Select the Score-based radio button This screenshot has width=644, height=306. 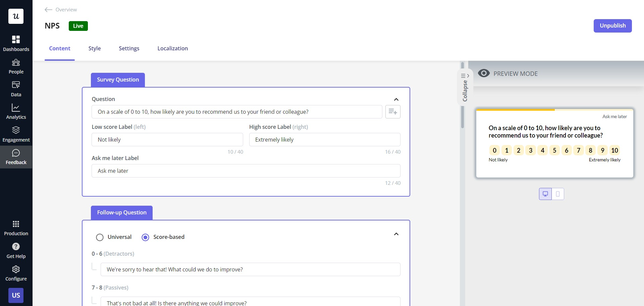(145, 237)
